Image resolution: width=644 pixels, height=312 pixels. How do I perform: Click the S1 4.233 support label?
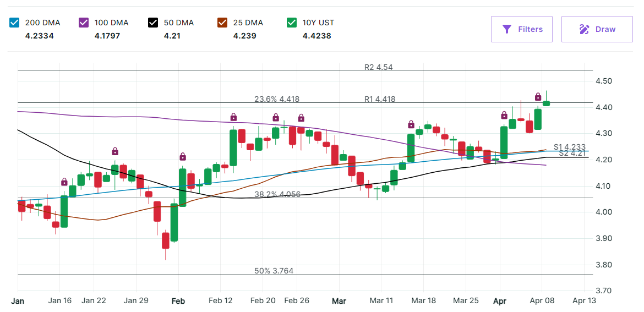(570, 147)
